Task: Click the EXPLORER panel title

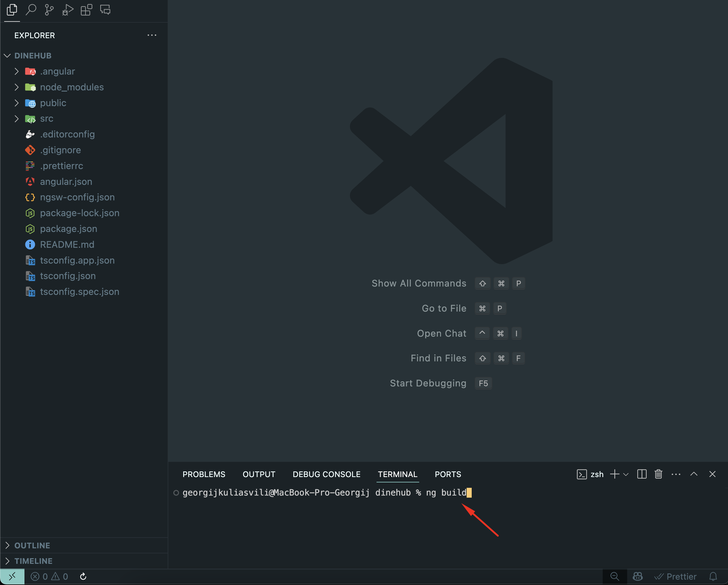Action: [34, 35]
